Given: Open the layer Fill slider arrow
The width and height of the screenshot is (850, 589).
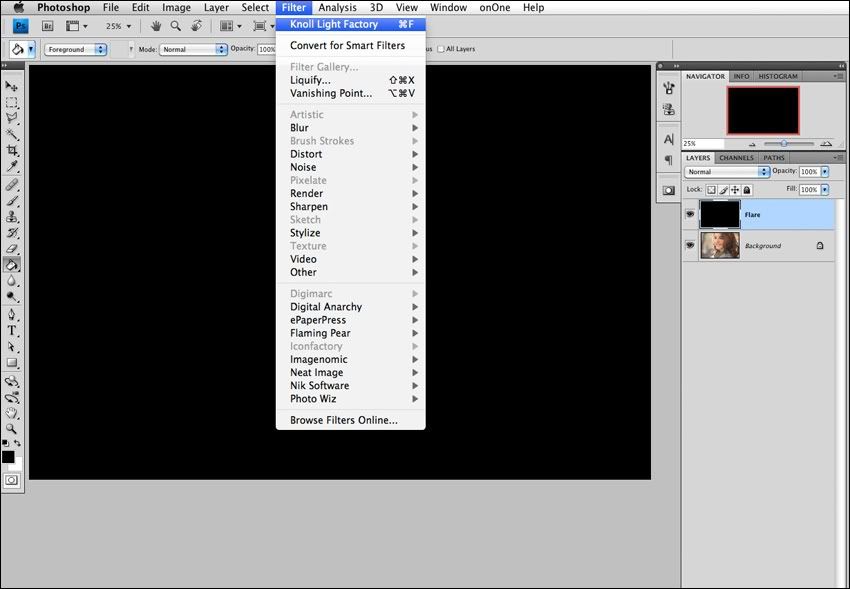Looking at the screenshot, I should 825,190.
